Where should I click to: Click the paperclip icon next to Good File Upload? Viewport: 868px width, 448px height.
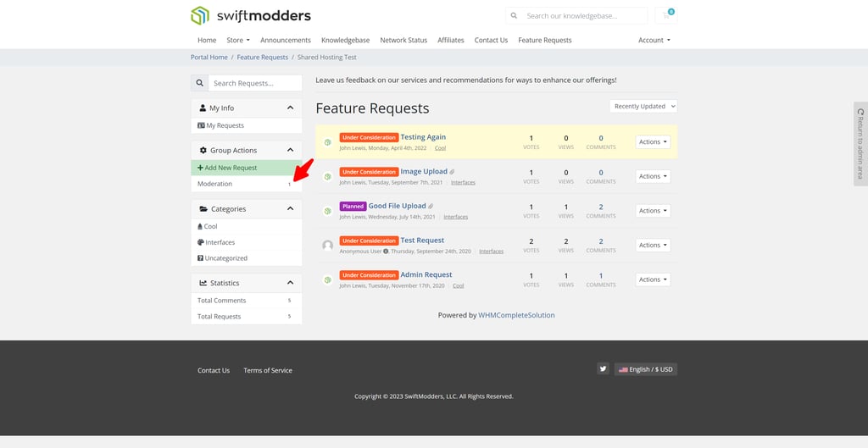pos(431,207)
